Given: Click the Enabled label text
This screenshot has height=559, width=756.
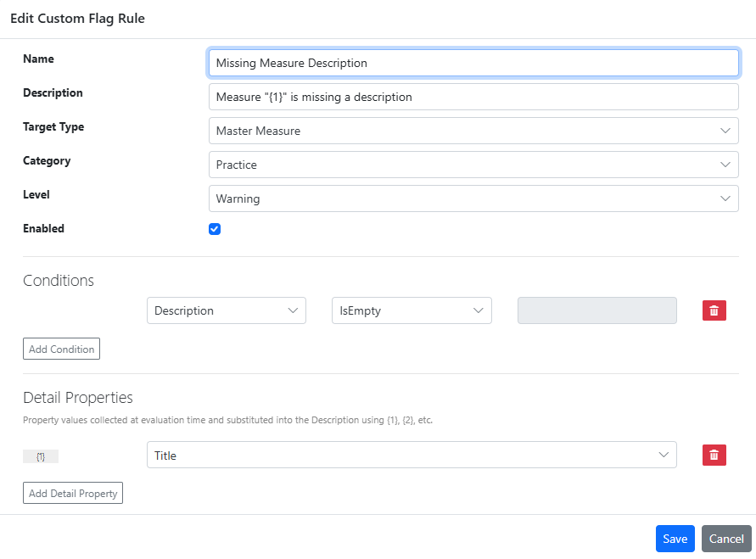Looking at the screenshot, I should pos(43,228).
